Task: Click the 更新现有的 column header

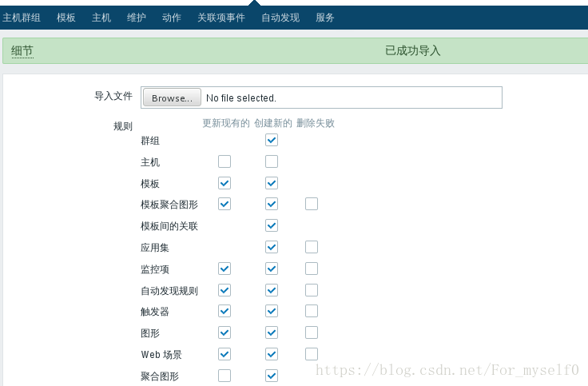Action: (226, 123)
